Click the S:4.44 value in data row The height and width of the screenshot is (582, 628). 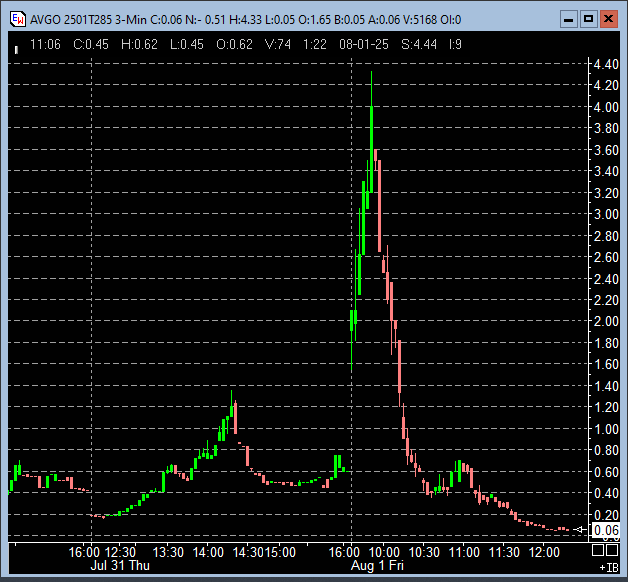(419, 44)
